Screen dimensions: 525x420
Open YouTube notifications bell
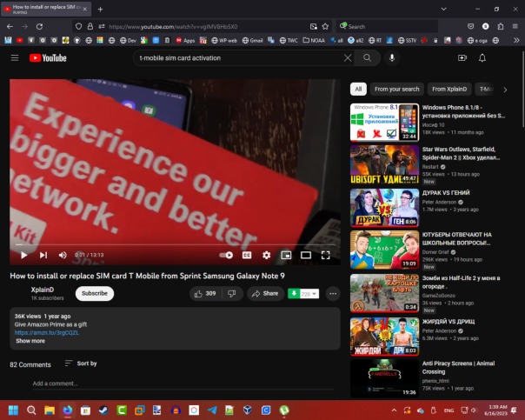click(x=484, y=57)
